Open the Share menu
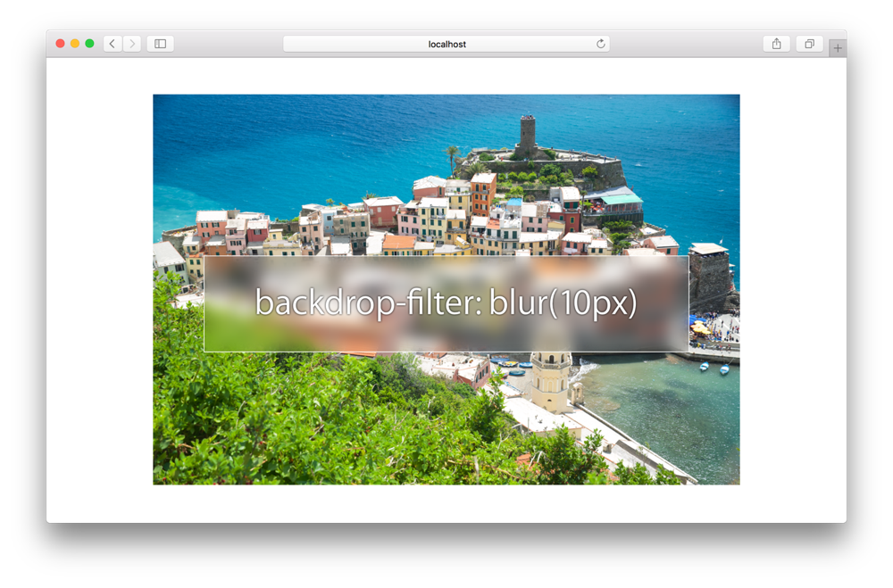Viewport: 893px width, 588px height. click(x=776, y=44)
